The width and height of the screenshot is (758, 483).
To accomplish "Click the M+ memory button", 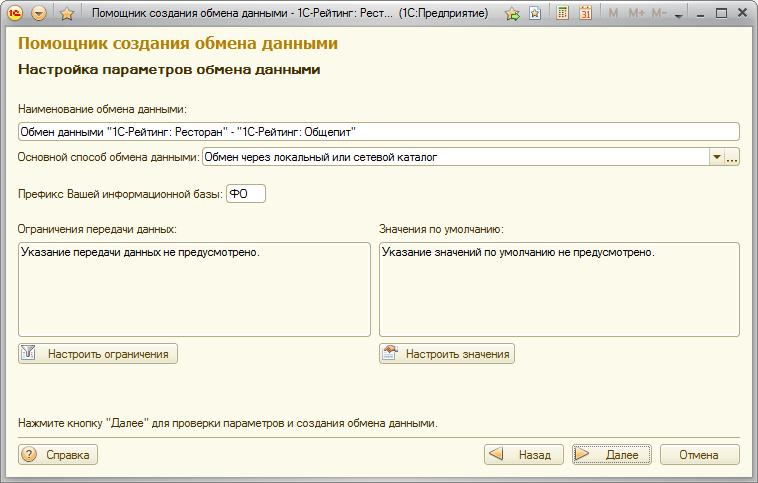I will pyautogui.click(x=636, y=14).
